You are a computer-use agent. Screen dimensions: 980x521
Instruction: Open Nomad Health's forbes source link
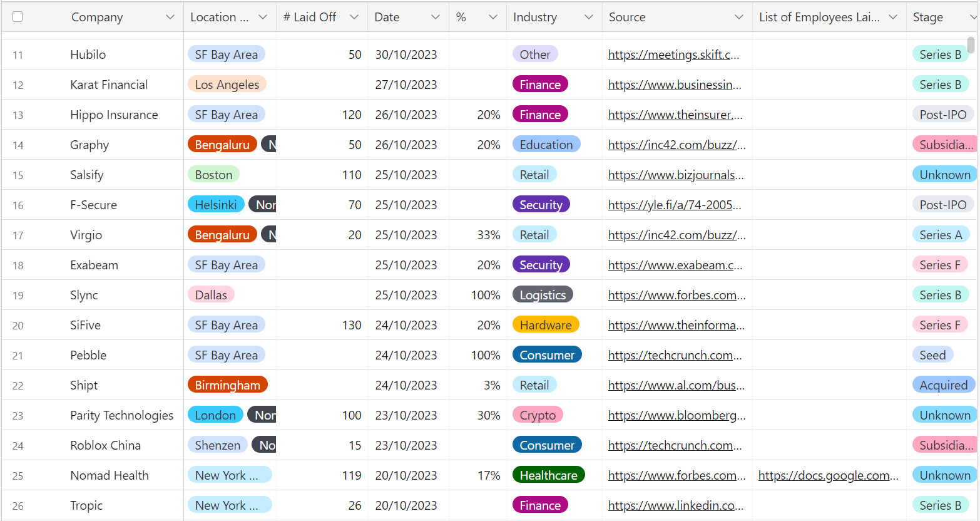coord(677,475)
